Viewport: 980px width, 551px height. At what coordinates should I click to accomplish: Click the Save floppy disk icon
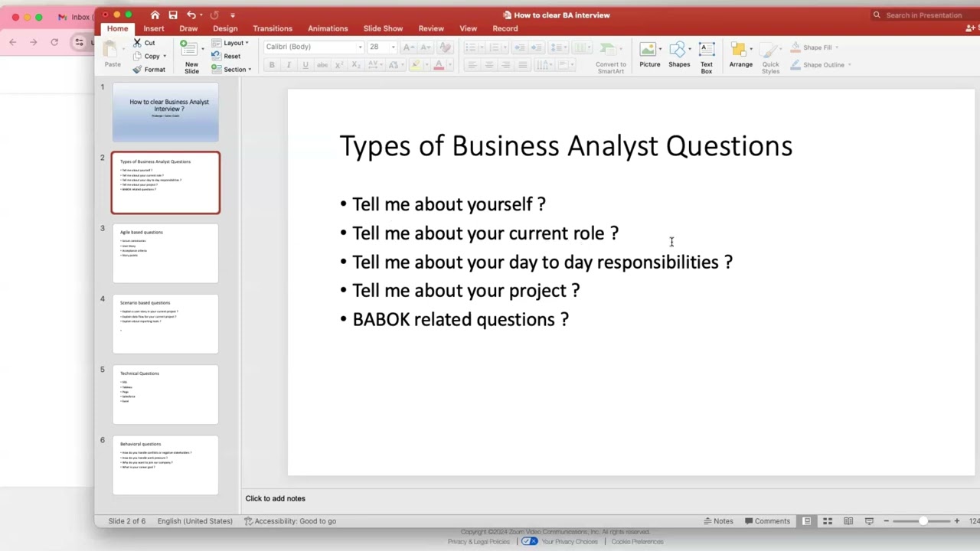pos(173,15)
